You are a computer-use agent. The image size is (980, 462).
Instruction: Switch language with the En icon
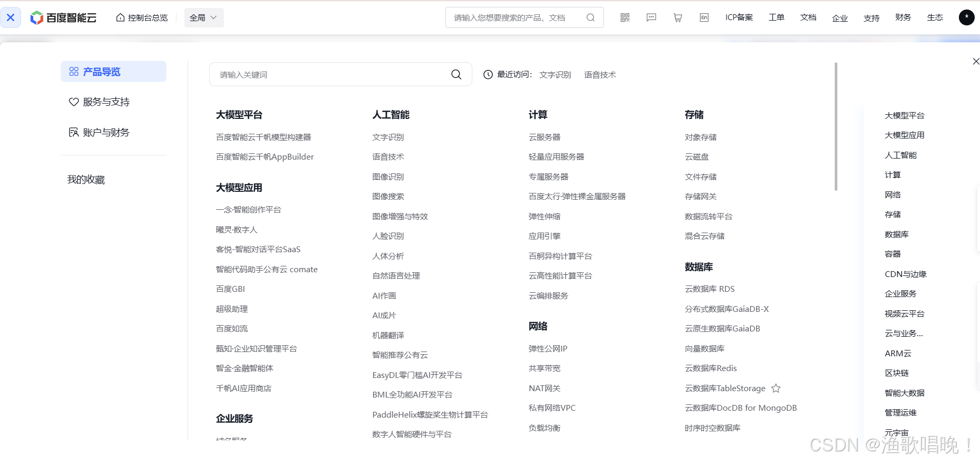[x=704, y=17]
